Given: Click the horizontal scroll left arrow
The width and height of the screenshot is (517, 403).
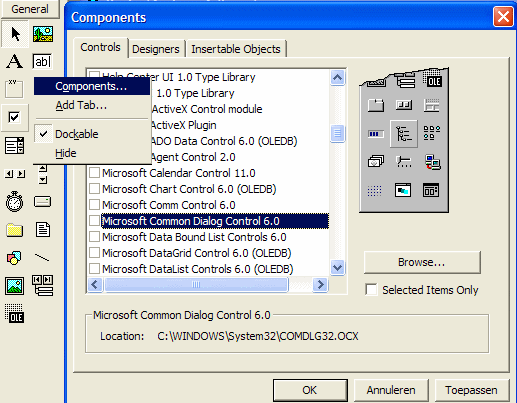Looking at the screenshot, I should click(95, 285).
